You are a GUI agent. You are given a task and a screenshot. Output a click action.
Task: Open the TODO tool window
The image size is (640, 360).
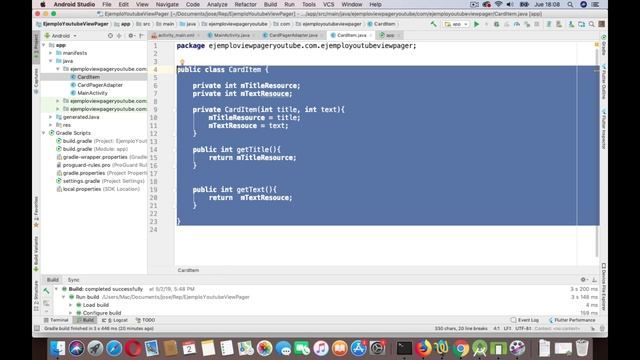pyautogui.click(x=145, y=320)
